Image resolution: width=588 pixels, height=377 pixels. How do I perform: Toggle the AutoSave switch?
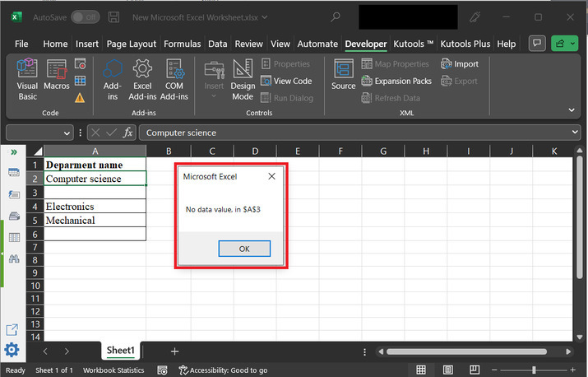85,16
